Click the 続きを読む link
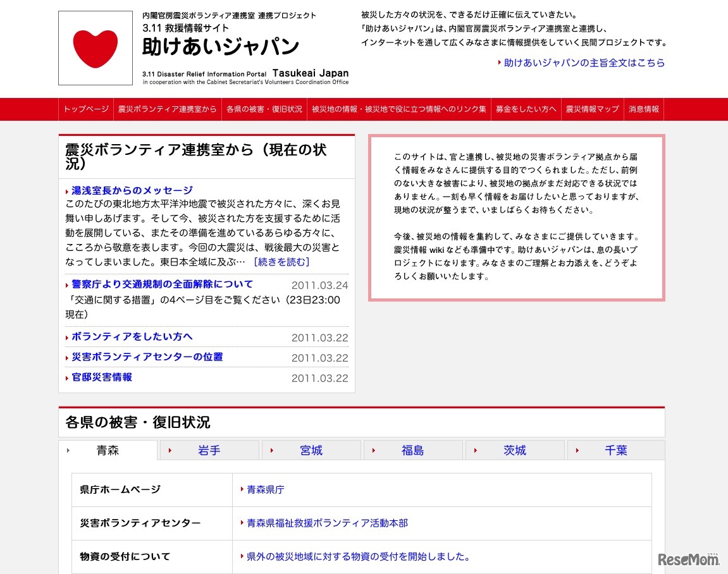This screenshot has width=728, height=574. [281, 262]
